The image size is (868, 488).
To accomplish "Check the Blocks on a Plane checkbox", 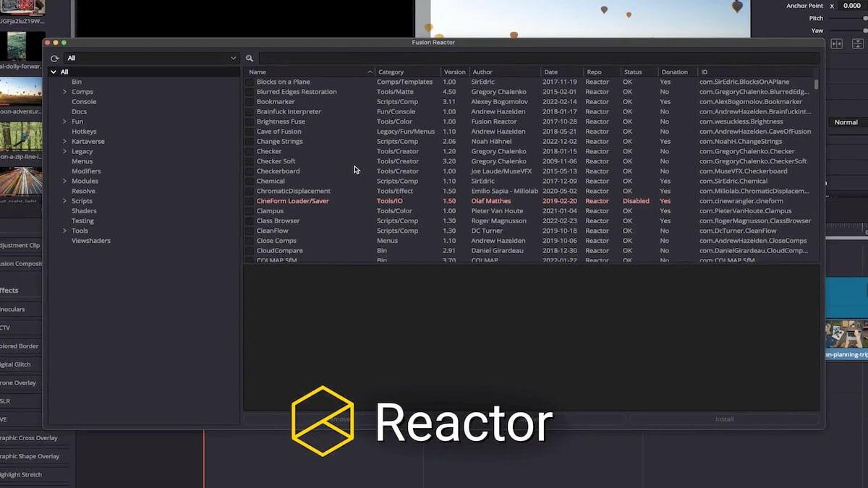I will pos(250,82).
